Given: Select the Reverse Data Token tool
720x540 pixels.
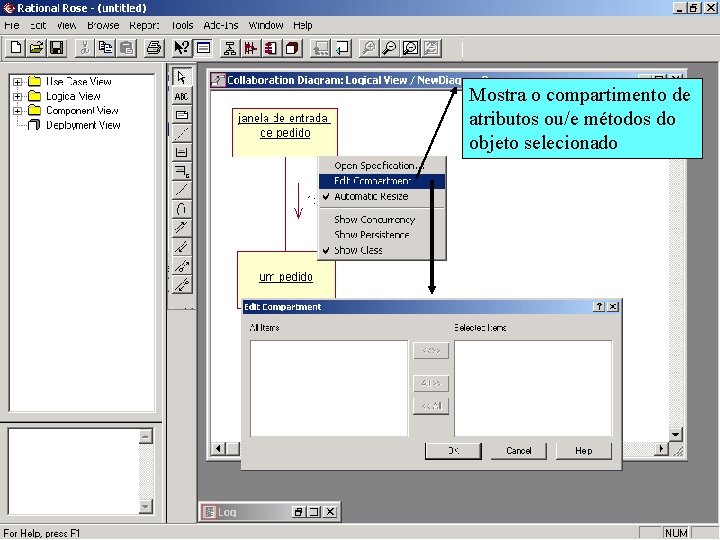Looking at the screenshot, I should (182, 284).
